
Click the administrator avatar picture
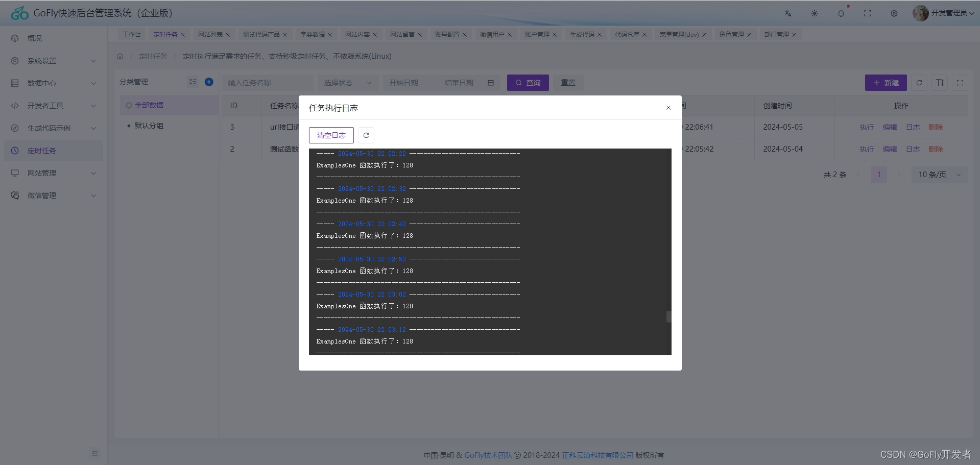pyautogui.click(x=920, y=13)
